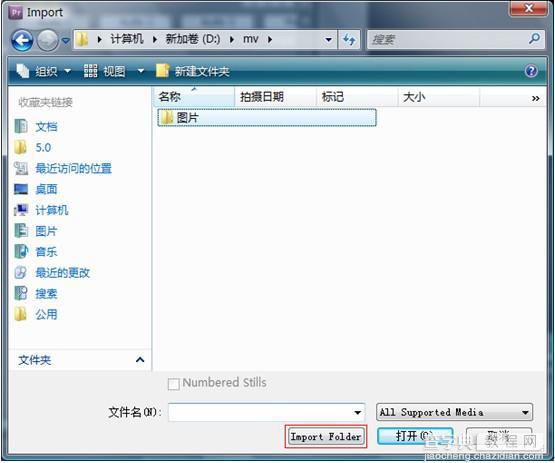The image size is (555, 463).
Task: Sort files by the 名称 column header
Action: [194, 97]
